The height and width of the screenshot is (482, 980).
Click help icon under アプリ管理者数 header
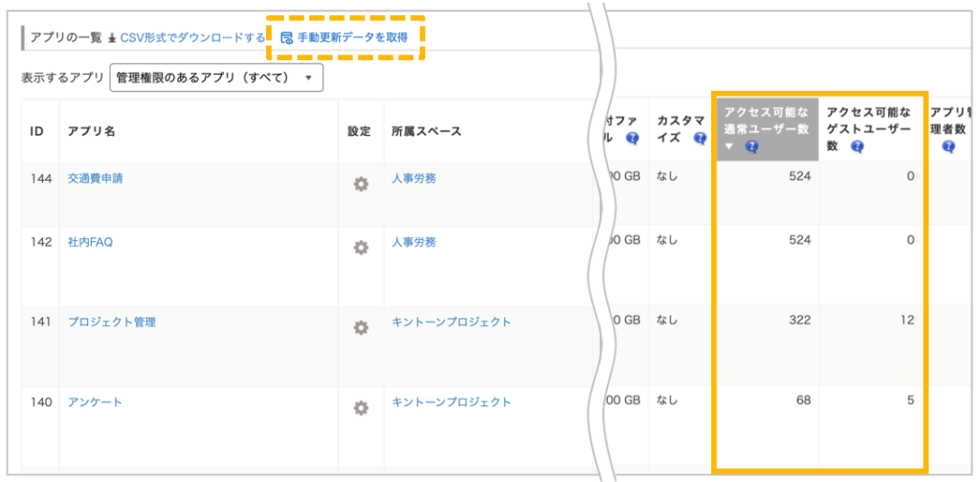(948, 147)
